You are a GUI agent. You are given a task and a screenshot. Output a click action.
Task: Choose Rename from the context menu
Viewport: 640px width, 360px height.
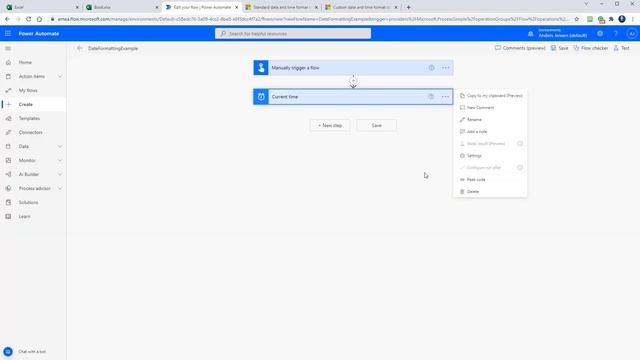[x=491, y=120]
